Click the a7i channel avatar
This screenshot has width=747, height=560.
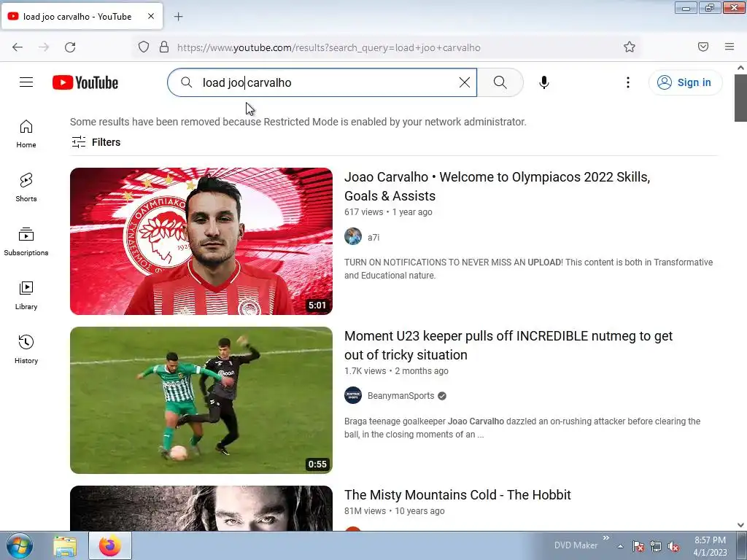click(353, 237)
